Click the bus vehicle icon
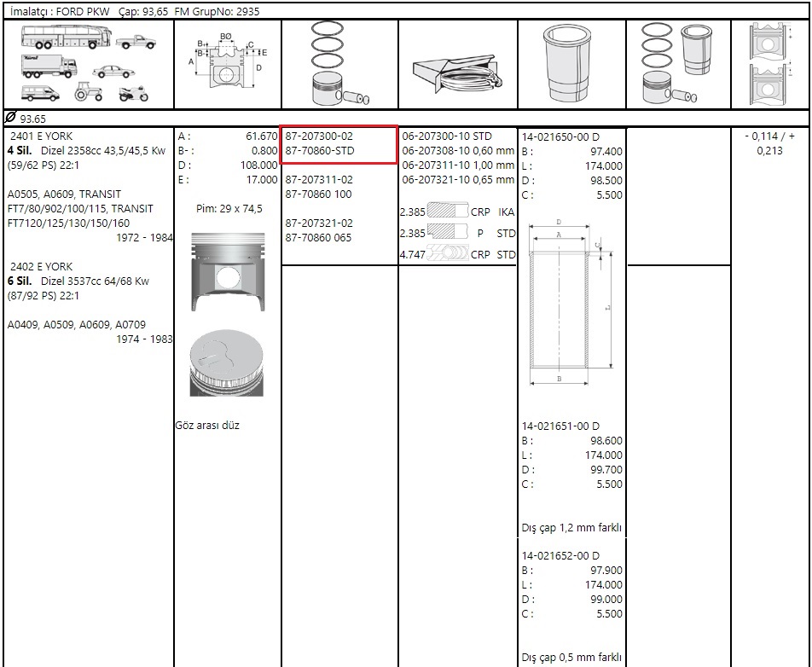This screenshot has height=667, width=812. (x=67, y=38)
